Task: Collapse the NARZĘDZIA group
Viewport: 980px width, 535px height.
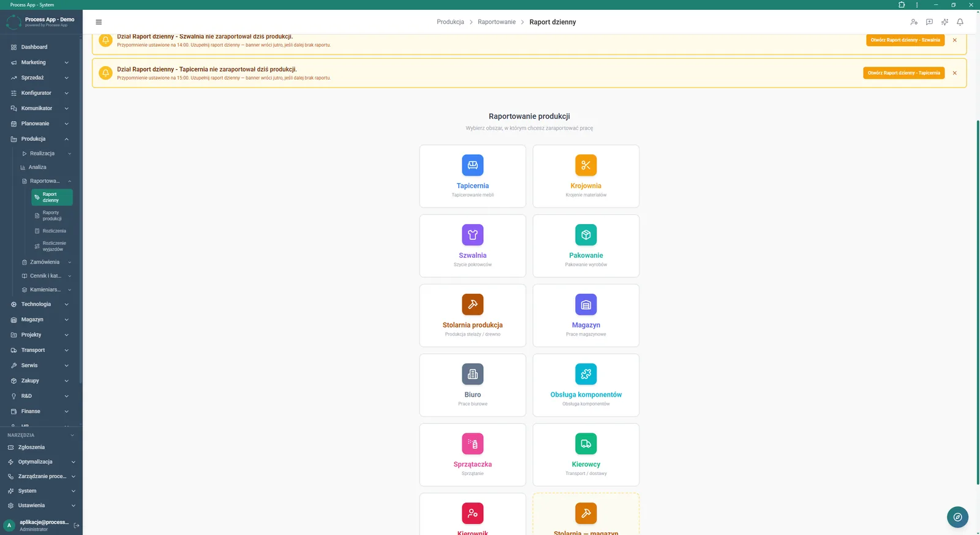Action: tap(41, 435)
